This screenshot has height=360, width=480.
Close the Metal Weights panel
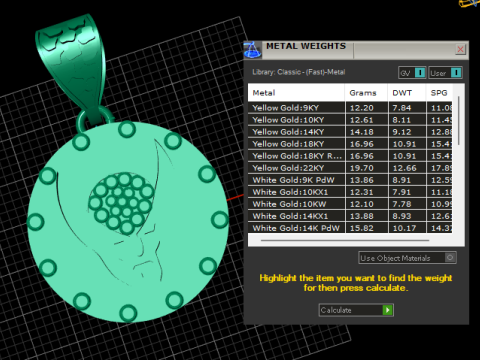tap(460, 49)
